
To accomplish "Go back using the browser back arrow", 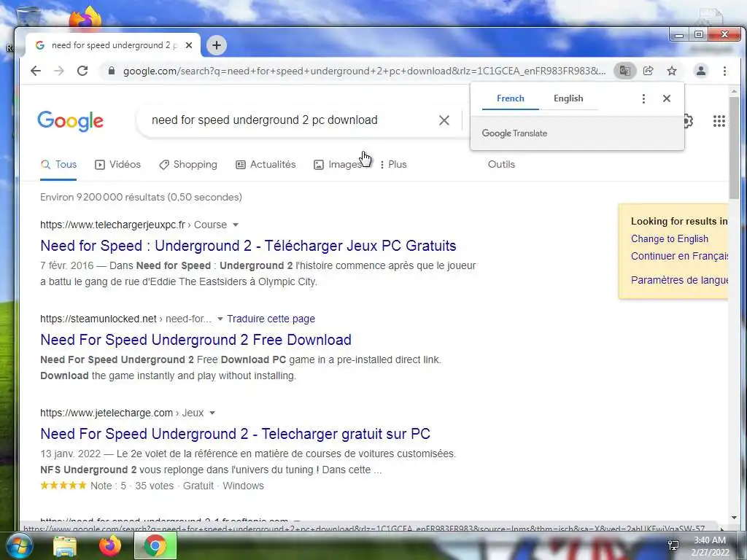I will tap(36, 71).
